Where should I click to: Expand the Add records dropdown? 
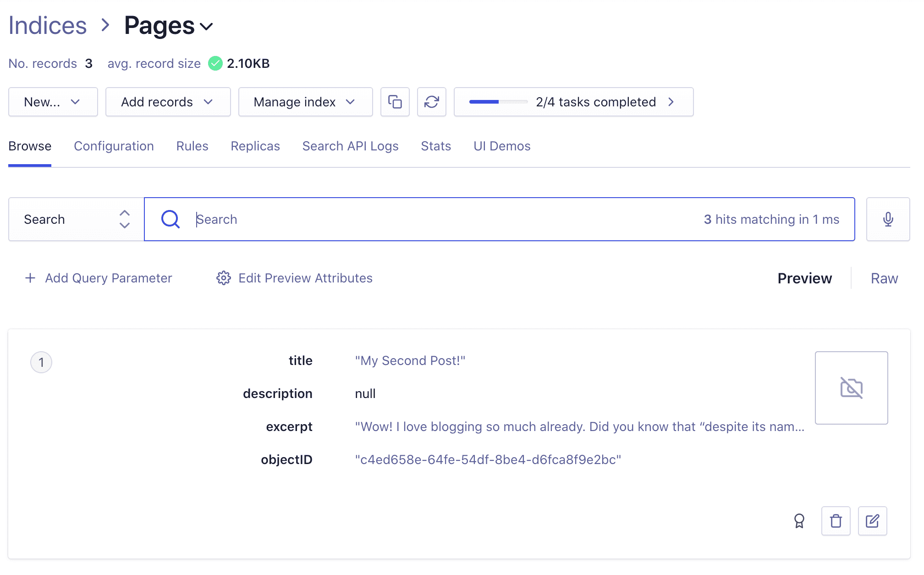click(x=168, y=102)
